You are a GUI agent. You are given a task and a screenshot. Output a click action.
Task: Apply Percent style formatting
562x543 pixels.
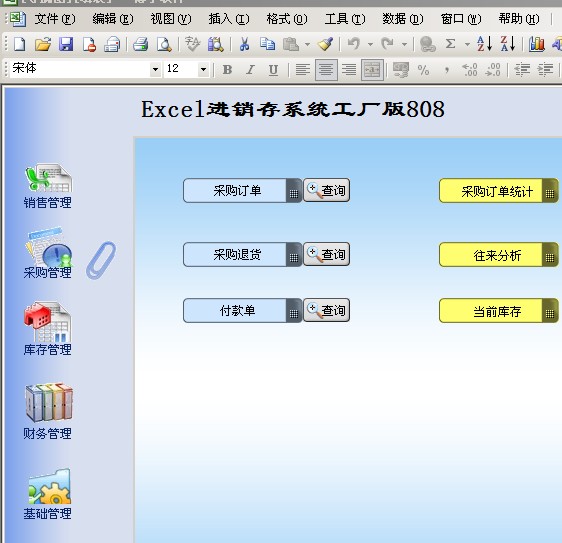(423, 70)
